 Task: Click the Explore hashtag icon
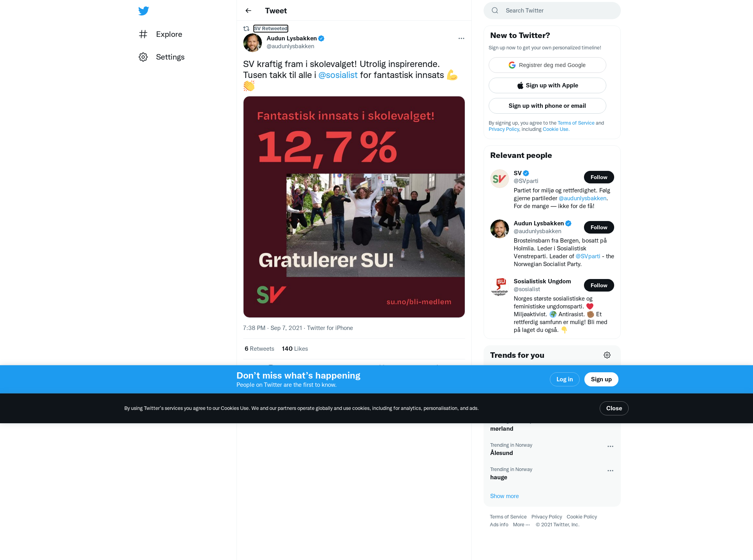pos(143,34)
